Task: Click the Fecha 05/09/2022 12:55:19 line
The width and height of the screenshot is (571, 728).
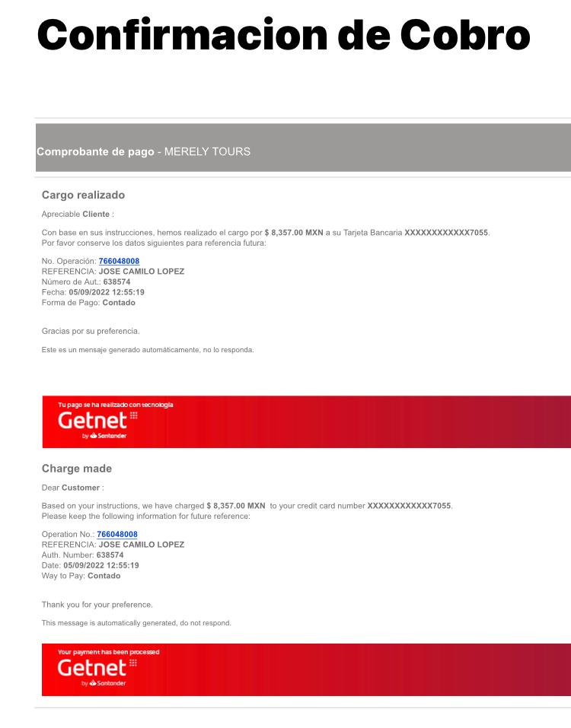Action: [x=93, y=292]
